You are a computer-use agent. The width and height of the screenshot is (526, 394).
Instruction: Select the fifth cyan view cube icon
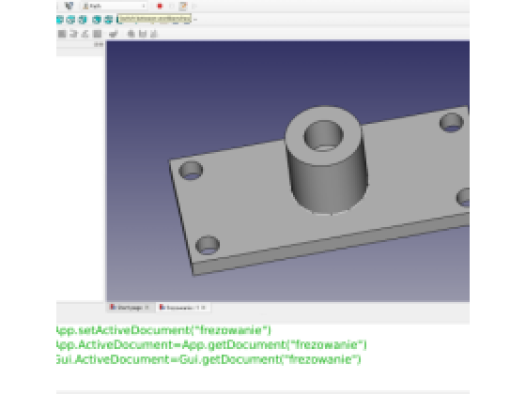pos(108,19)
